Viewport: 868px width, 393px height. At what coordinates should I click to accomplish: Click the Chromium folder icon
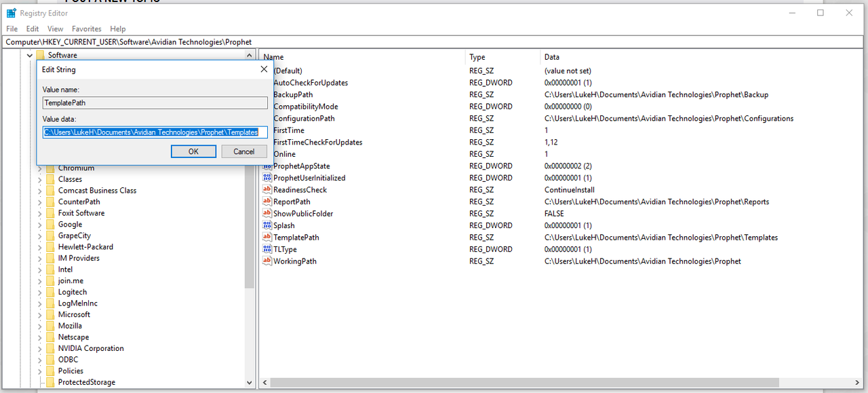(50, 168)
